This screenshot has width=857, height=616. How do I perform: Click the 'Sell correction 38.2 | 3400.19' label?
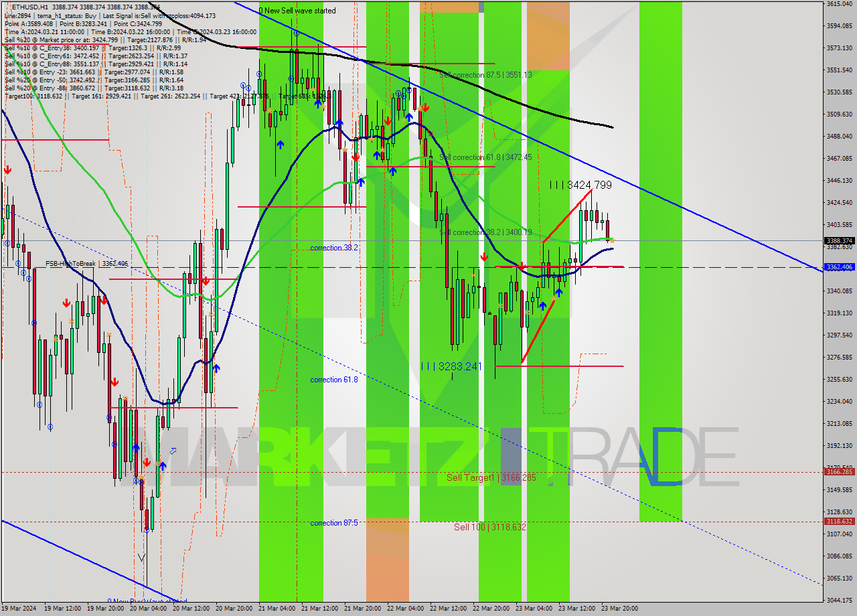(485, 232)
